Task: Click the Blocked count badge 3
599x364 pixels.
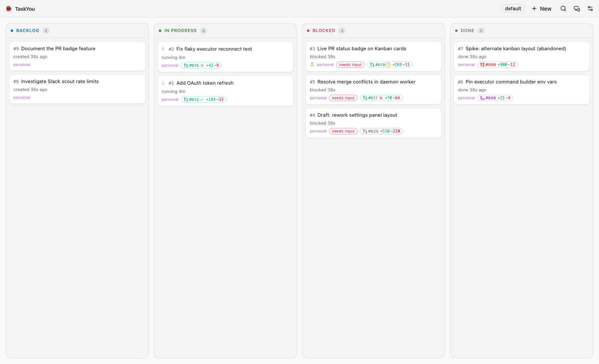Action: pyautogui.click(x=342, y=30)
